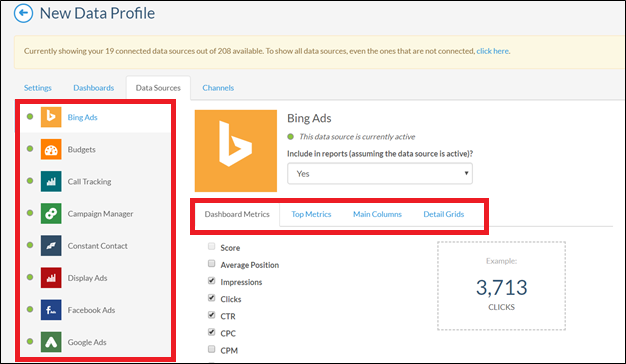Switch to the Dashboards tab
Image resolution: width=626 pixels, height=364 pixels.
pyautogui.click(x=93, y=88)
